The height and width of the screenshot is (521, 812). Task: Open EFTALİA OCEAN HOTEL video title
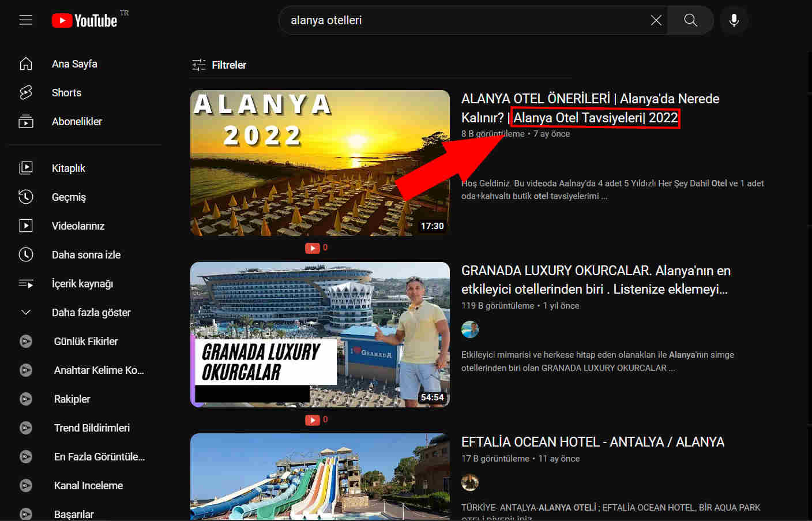pyautogui.click(x=593, y=442)
